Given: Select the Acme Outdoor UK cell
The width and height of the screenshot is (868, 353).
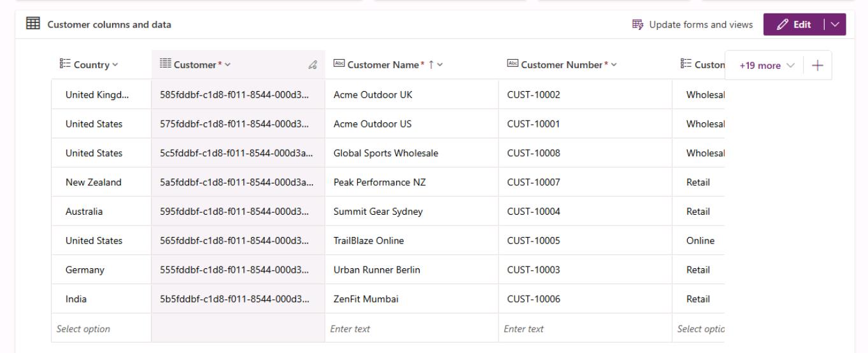Looking at the screenshot, I should point(412,94).
